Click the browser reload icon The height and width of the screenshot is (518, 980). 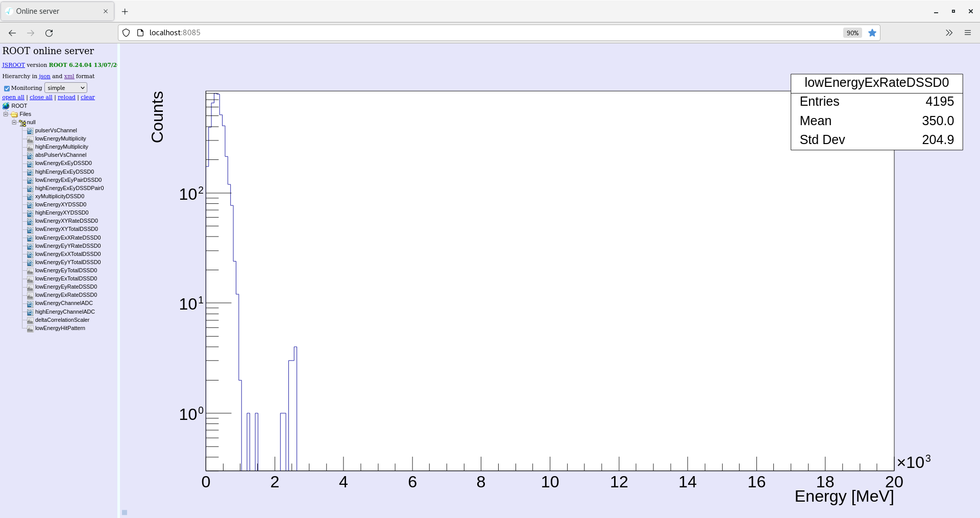[x=49, y=33]
